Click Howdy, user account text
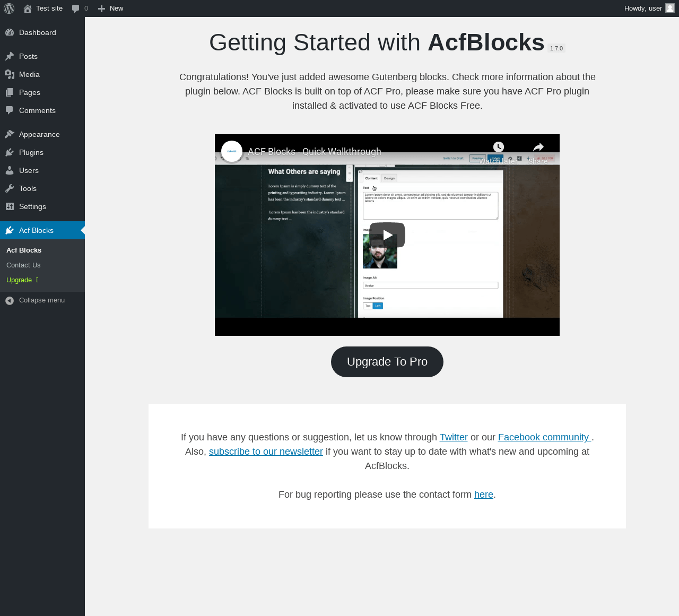Screen dimensions: 679x616 point(643,8)
